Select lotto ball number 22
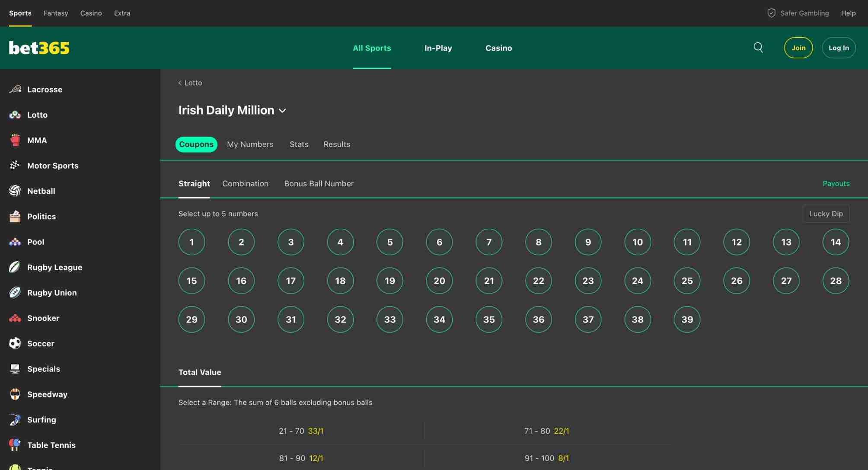 click(x=539, y=281)
